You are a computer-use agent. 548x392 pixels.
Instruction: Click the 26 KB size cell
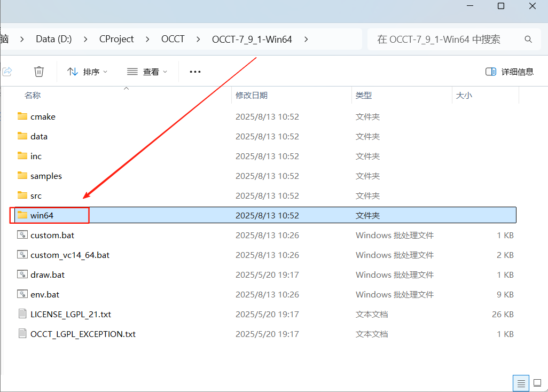[x=503, y=315]
